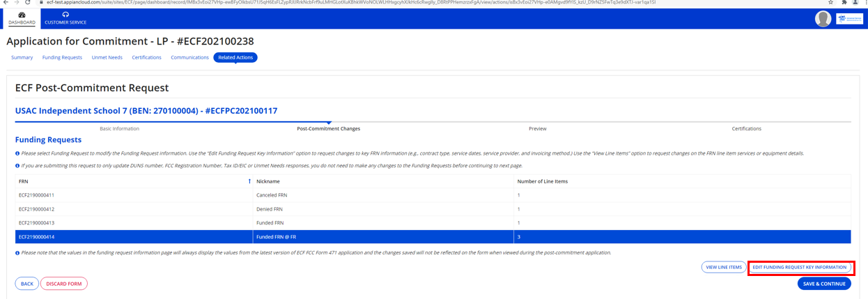The width and height of the screenshot is (868, 299).
Task: Click the View Line Items button
Action: 724,267
